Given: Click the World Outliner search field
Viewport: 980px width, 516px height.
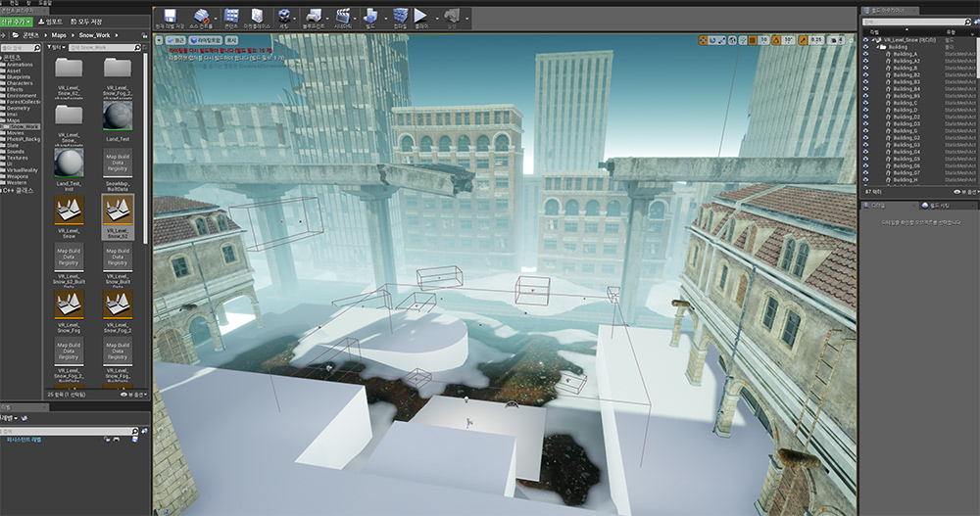Looking at the screenshot, I should pos(917,22).
